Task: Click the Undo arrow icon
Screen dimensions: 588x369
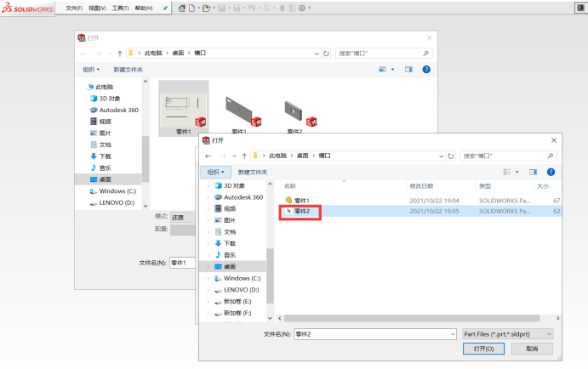Action: pyautogui.click(x=252, y=8)
